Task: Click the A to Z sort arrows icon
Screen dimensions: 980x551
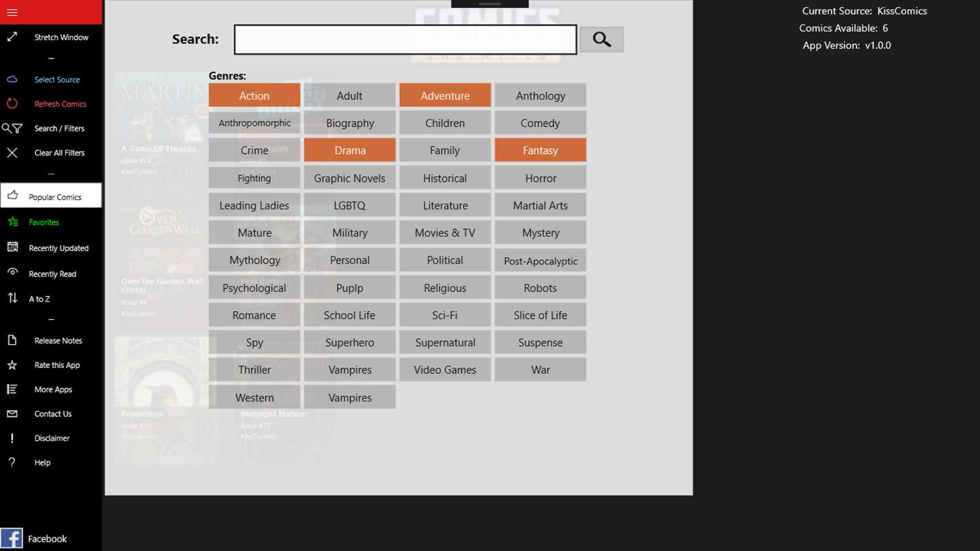Action: click(x=12, y=298)
